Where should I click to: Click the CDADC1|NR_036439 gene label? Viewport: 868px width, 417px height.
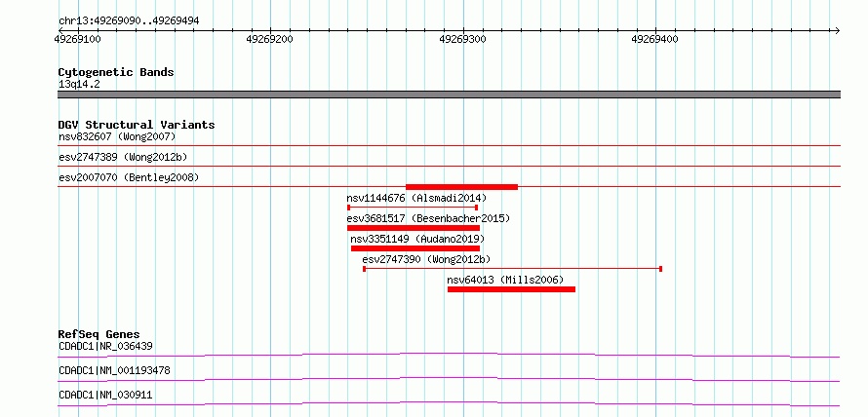105,346
